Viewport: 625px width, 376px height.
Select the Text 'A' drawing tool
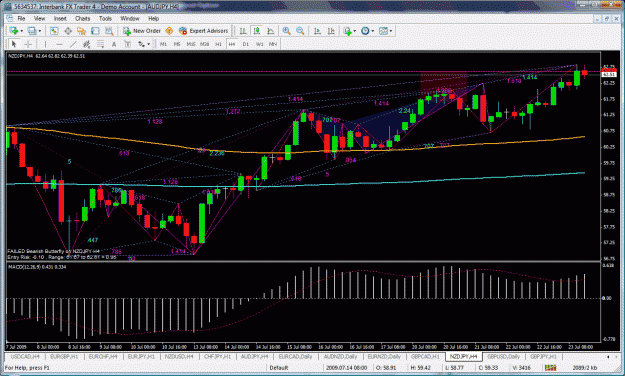(114, 44)
